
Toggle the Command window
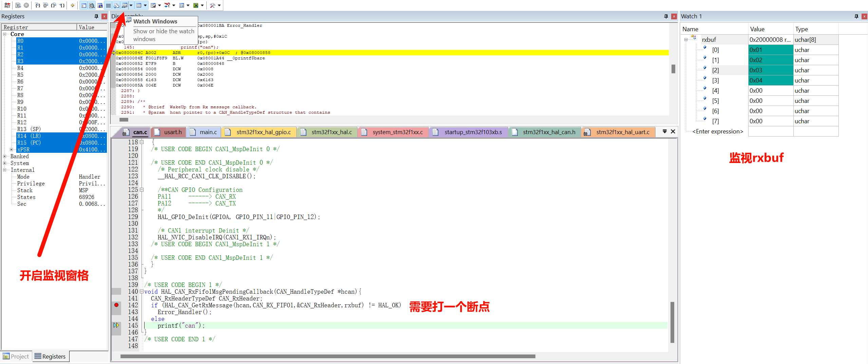83,5
